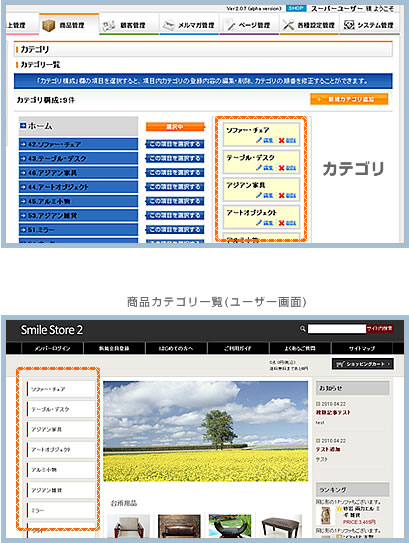Open the ページ管理 tab
The width and height of the screenshot is (409, 543).
(249, 25)
